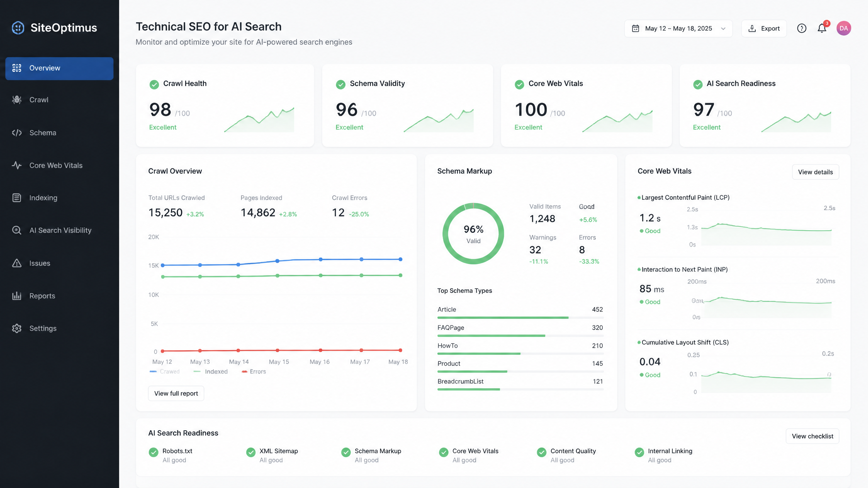Navigate to Schema page
868x488 pixels.
tap(59, 133)
